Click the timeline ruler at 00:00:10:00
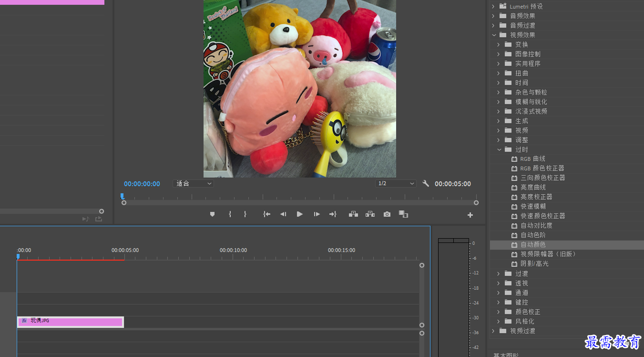 pyautogui.click(x=233, y=250)
